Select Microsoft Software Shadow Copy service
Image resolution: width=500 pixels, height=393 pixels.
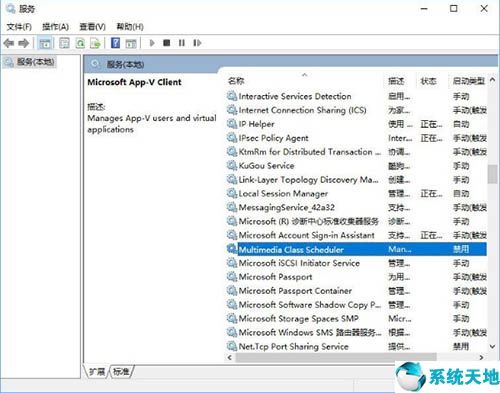click(356, 305)
